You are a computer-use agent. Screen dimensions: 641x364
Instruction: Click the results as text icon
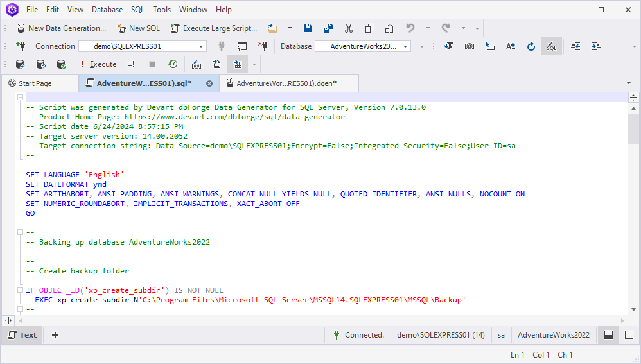click(216, 64)
